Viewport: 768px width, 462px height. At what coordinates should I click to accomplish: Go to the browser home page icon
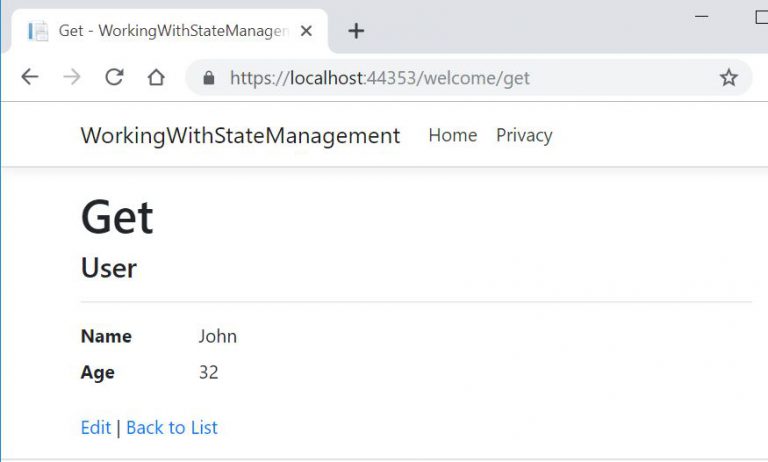156,78
